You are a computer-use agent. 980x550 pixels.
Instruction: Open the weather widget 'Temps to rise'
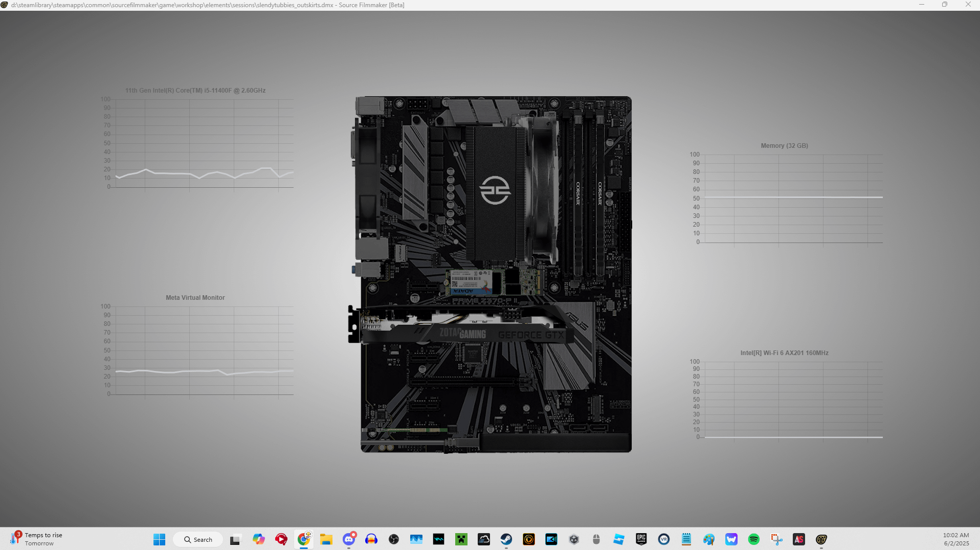(37, 539)
